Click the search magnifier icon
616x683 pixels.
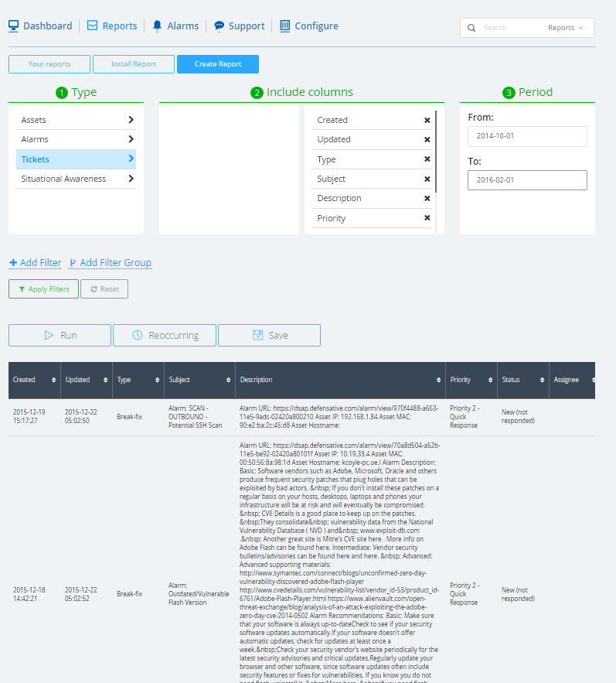click(x=471, y=28)
